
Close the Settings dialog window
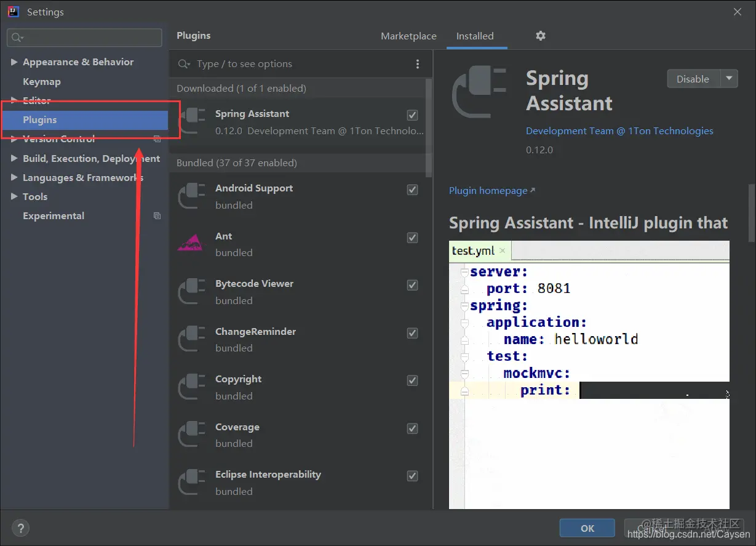(738, 12)
